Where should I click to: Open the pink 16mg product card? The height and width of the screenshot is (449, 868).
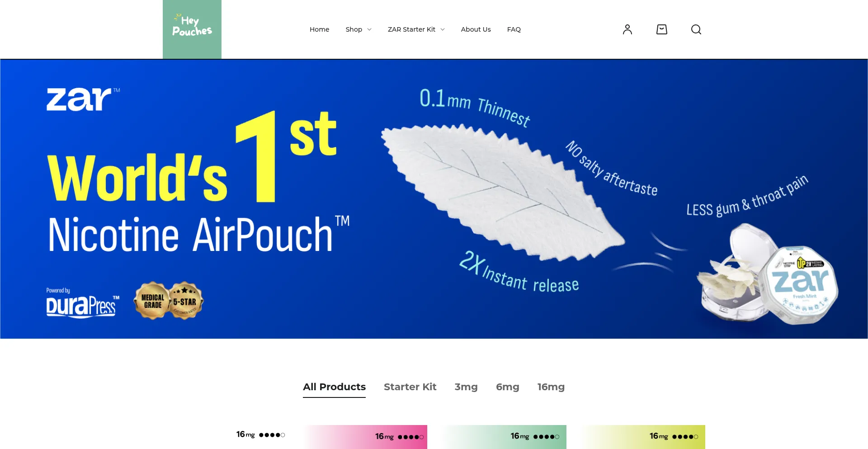366,437
